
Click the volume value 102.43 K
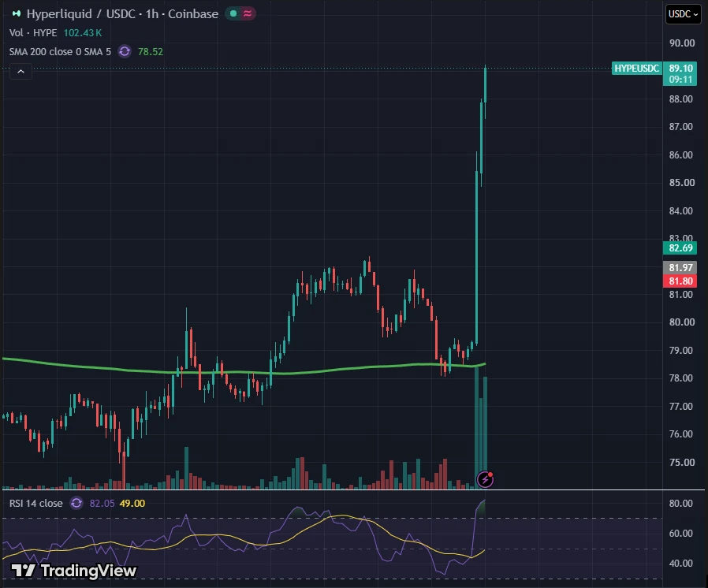83,33
